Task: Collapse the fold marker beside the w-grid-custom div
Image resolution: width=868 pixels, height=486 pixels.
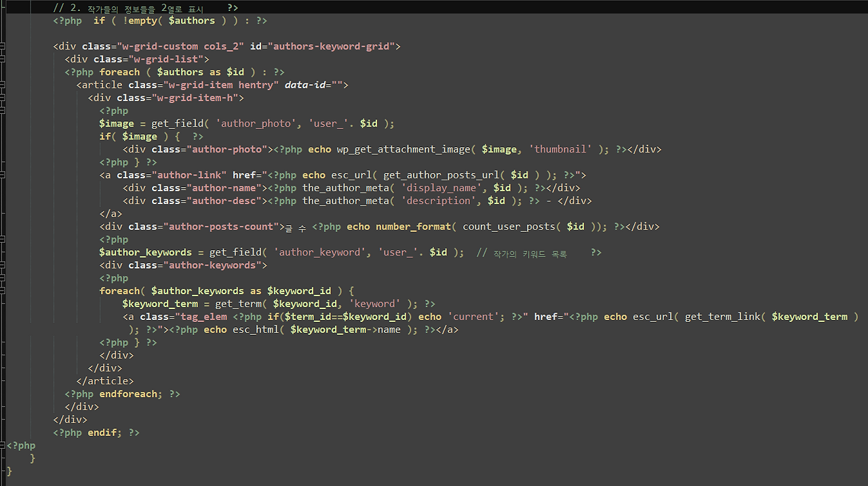Action: (3, 46)
